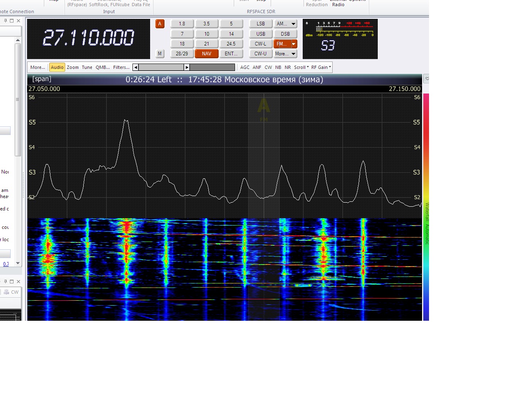The height and width of the screenshot is (420, 525).
Task: Open the Filters... menu
Action: pos(121,67)
